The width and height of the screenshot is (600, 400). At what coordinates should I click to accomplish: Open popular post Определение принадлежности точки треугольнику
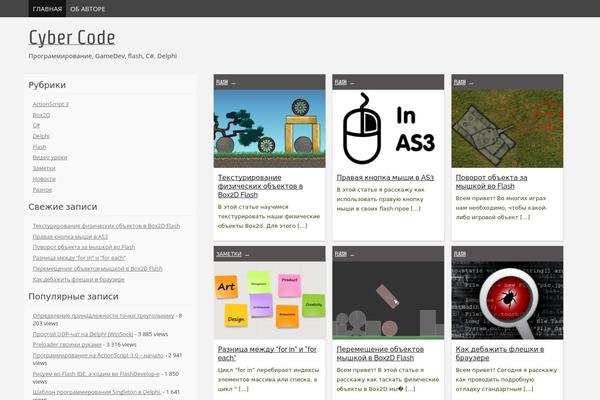click(103, 316)
